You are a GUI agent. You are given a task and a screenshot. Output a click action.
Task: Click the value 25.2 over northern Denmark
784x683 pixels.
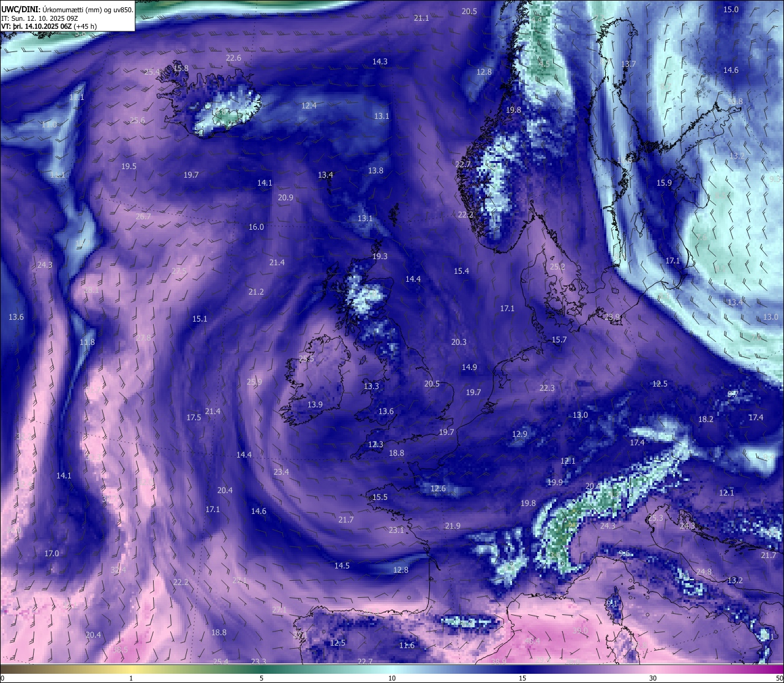pyautogui.click(x=557, y=266)
